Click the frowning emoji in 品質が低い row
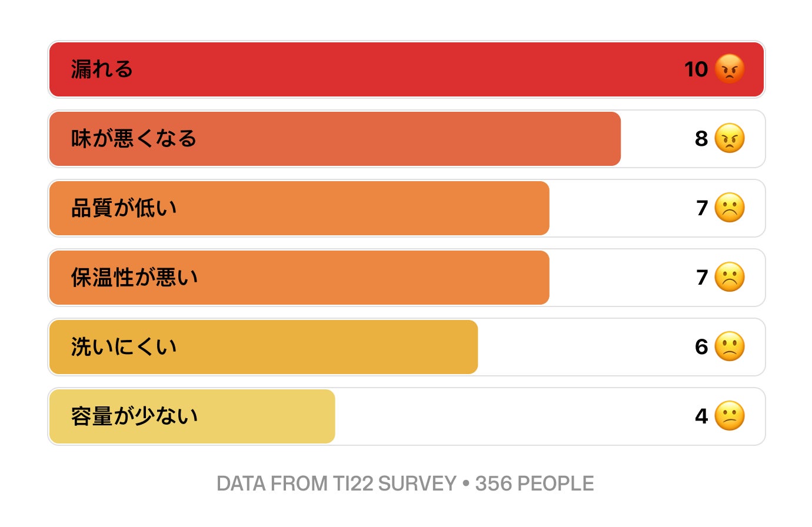812x527 pixels. pos(730,208)
